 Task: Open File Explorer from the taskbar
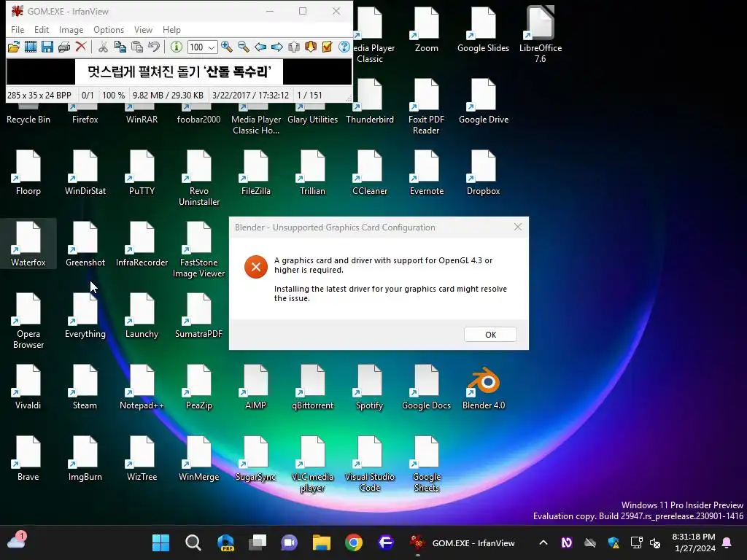tap(322, 542)
